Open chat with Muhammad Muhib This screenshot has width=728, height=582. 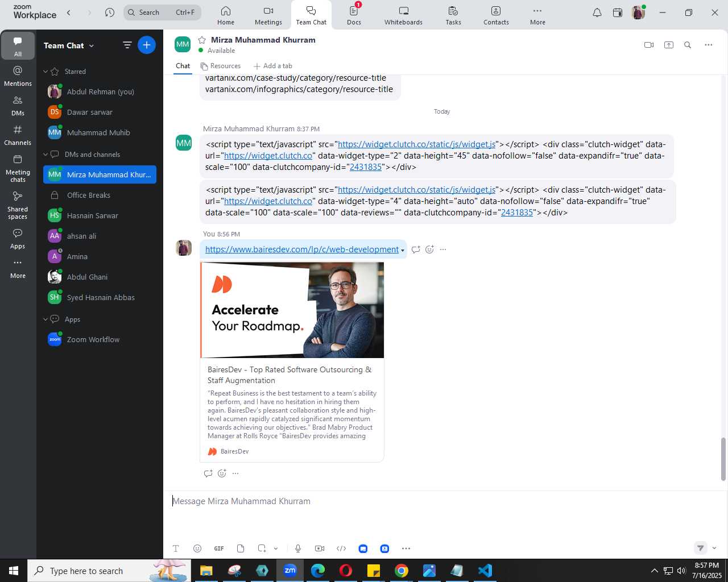tap(100, 132)
